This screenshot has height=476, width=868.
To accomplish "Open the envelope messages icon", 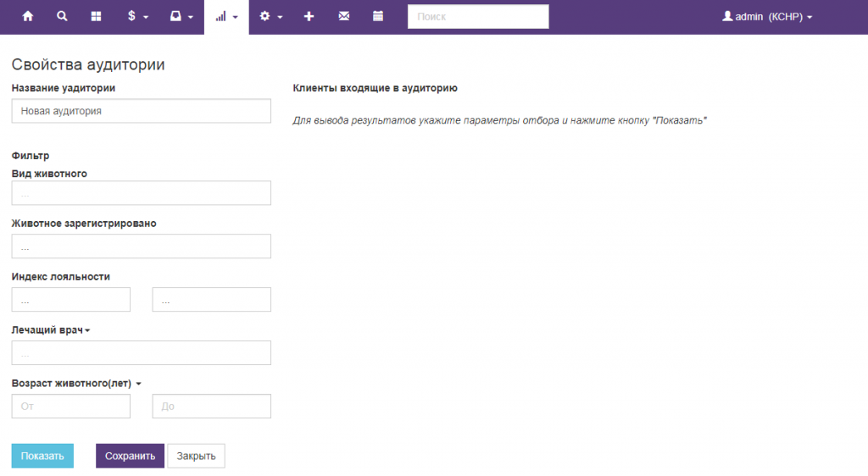I will click(344, 17).
